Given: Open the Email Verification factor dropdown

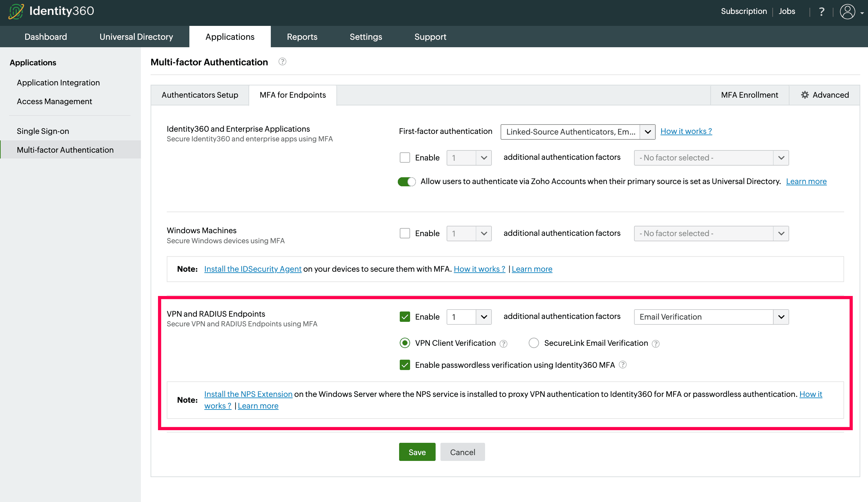Looking at the screenshot, I should [780, 317].
